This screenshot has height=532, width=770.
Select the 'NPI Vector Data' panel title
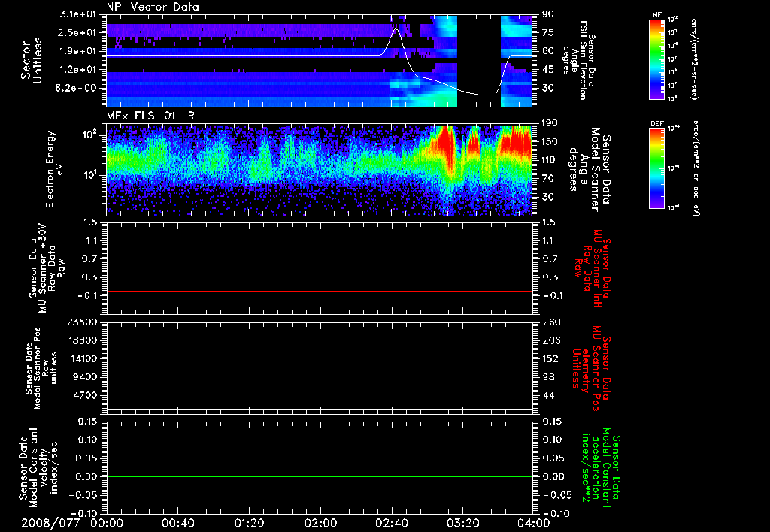[x=153, y=7]
